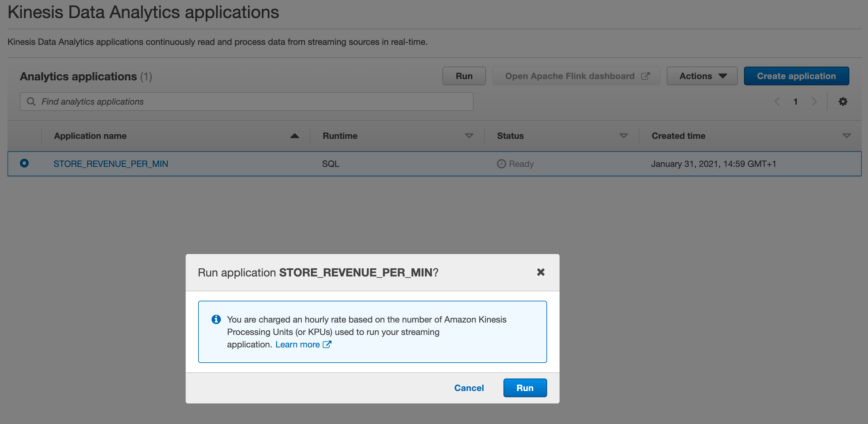Click the settings gear icon
Image resolution: width=868 pixels, height=424 pixels.
[x=842, y=101]
